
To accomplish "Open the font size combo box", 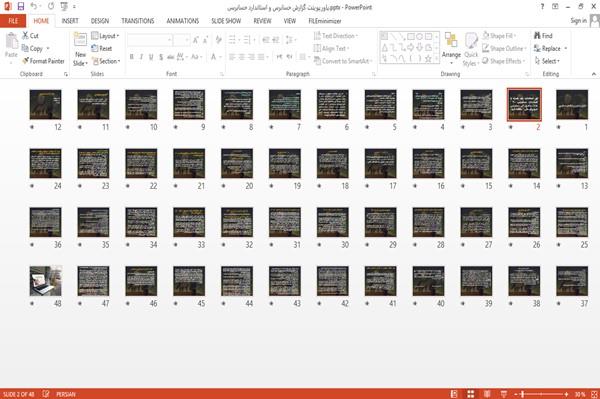I will [181, 40].
